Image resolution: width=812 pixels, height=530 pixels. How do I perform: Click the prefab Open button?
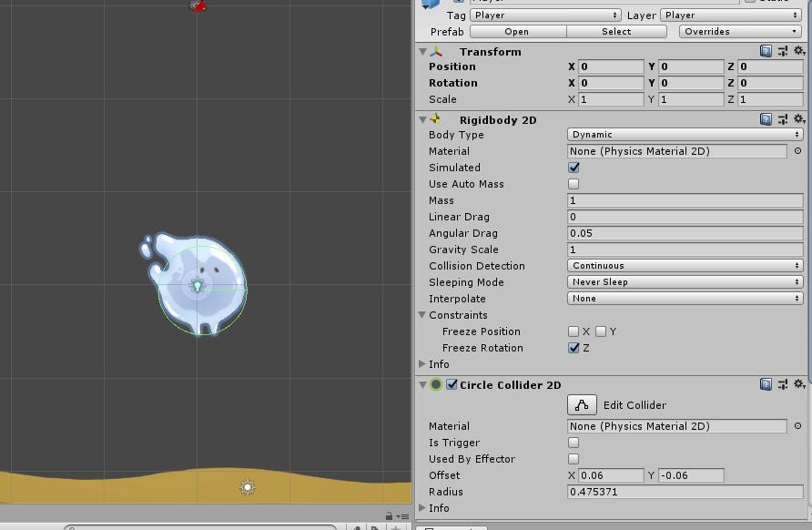click(518, 32)
